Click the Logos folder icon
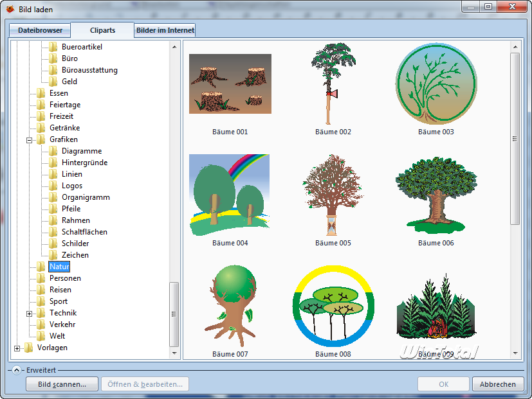Screen dimensions: 532x399 53,186
